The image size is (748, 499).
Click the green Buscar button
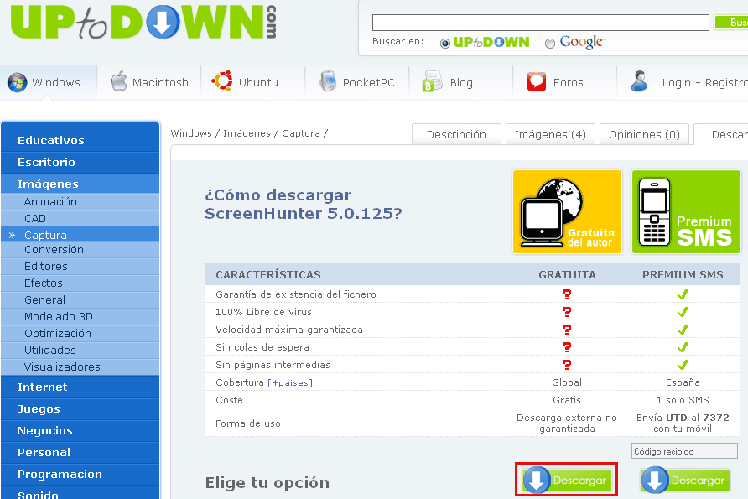(x=731, y=22)
